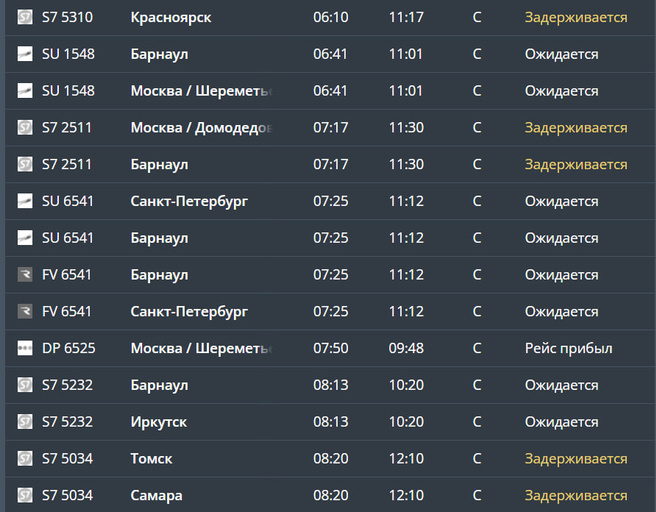Click S7 logo on the Иркутск flight row
The width and height of the screenshot is (656, 512).
point(25,422)
